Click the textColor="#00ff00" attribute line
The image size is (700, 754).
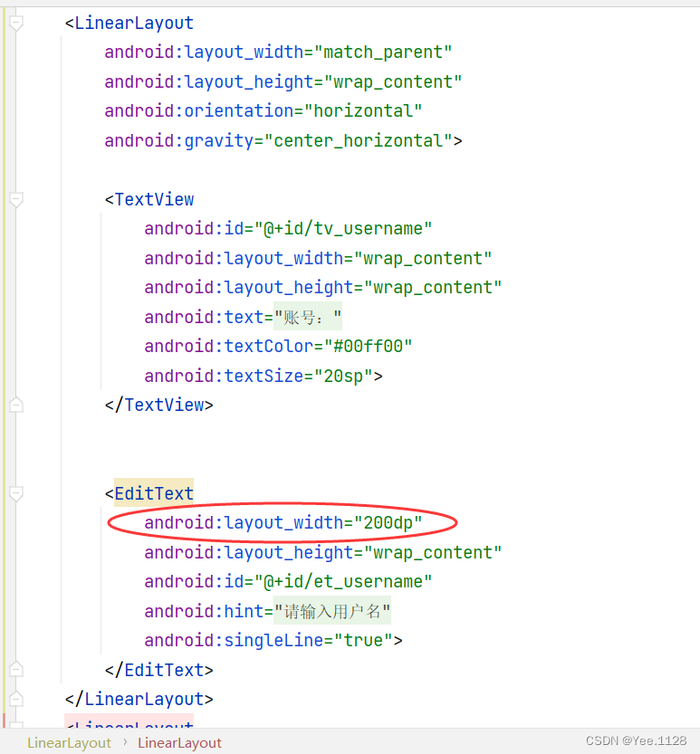pyautogui.click(x=278, y=346)
